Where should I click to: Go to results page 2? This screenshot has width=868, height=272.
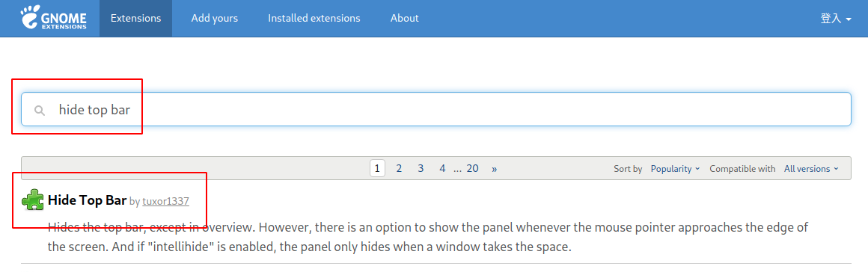click(x=399, y=169)
